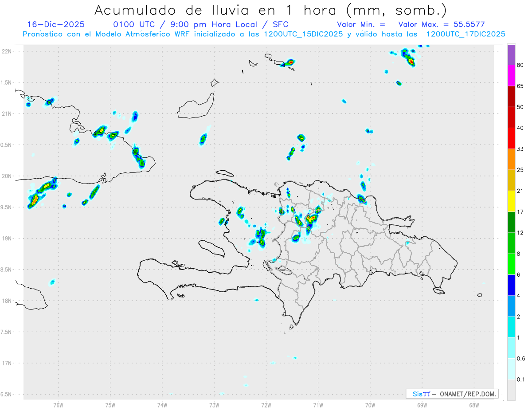Click the legend value "0.1"
This screenshot has height=411, width=532.
pos(521,379)
